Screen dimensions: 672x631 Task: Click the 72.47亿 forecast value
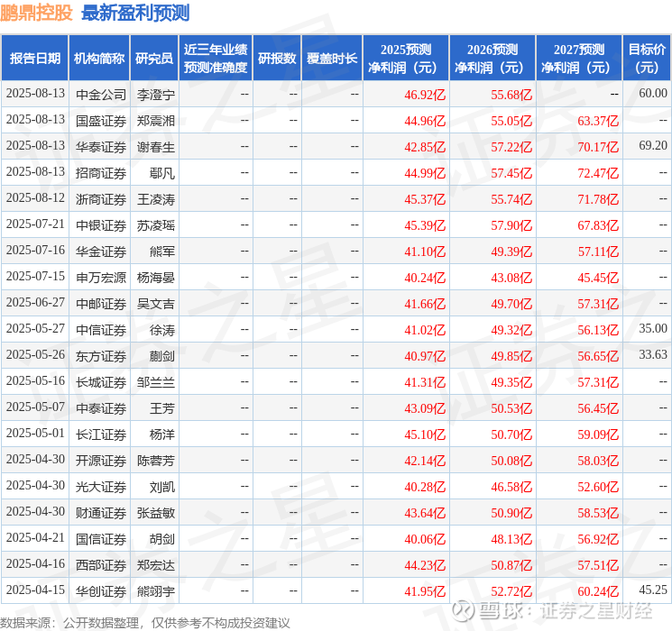click(598, 173)
